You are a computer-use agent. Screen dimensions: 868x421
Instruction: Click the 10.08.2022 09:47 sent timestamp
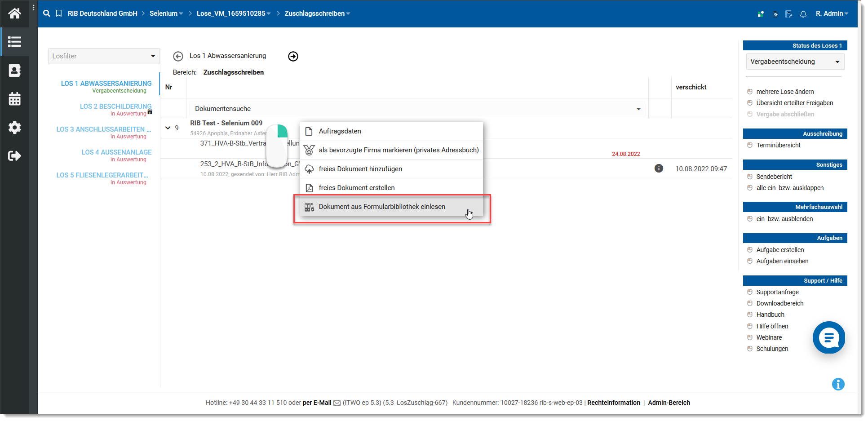pos(701,169)
